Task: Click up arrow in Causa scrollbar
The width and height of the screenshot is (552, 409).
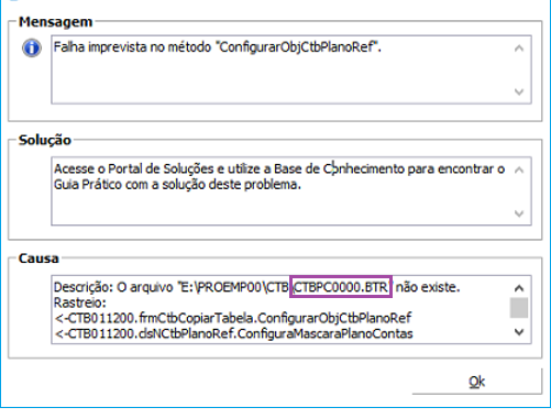Action: click(519, 288)
